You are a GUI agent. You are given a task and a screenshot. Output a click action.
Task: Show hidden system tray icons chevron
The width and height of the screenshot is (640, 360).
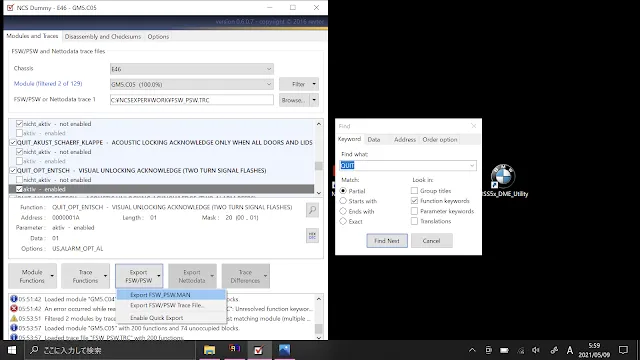point(472,350)
